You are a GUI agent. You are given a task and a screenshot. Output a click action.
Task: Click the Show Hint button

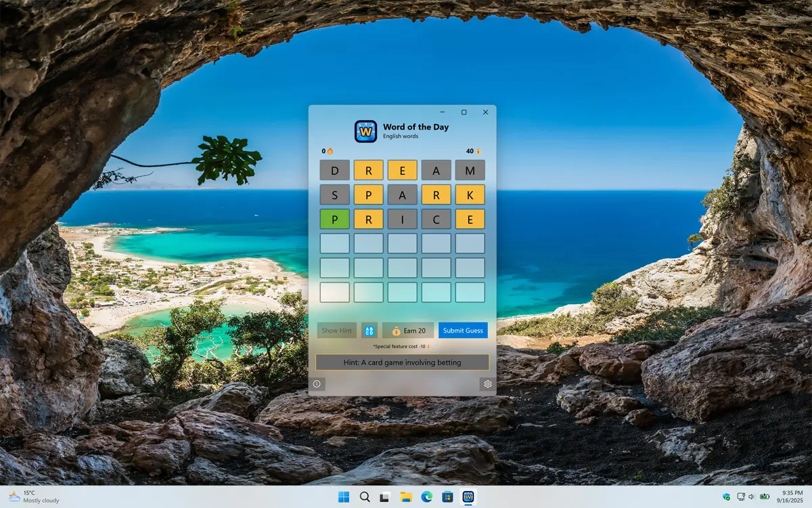[x=336, y=331]
